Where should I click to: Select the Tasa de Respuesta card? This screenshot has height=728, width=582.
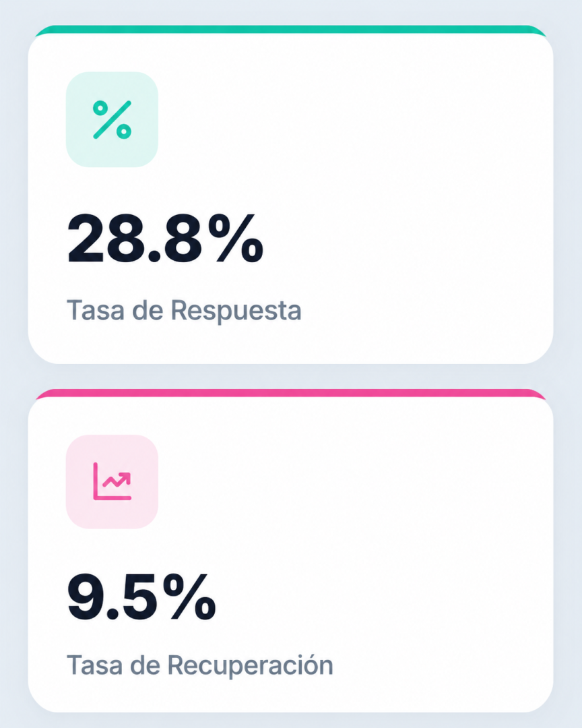coord(290,195)
